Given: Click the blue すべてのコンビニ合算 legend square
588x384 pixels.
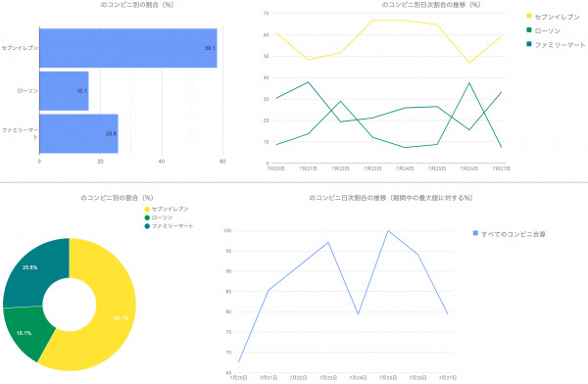Looking at the screenshot, I should (475, 233).
